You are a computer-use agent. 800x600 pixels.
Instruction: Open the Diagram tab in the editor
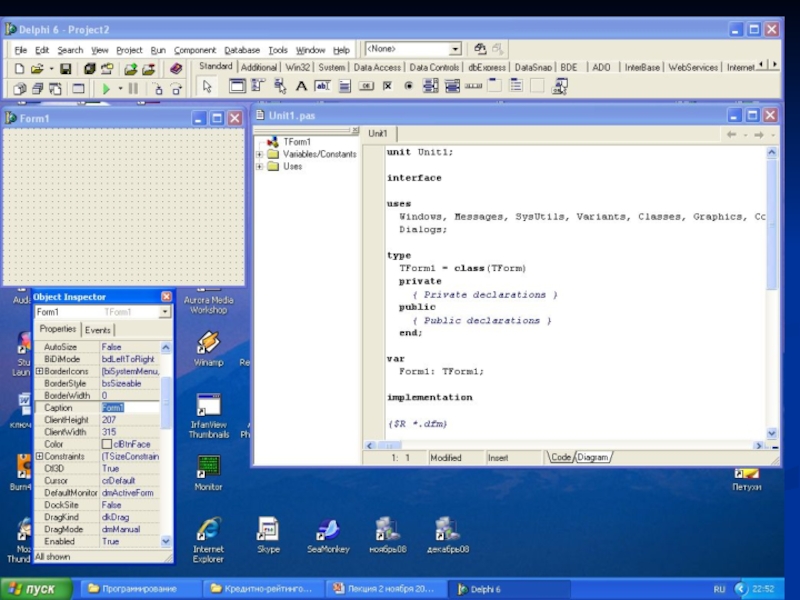[x=593, y=457]
